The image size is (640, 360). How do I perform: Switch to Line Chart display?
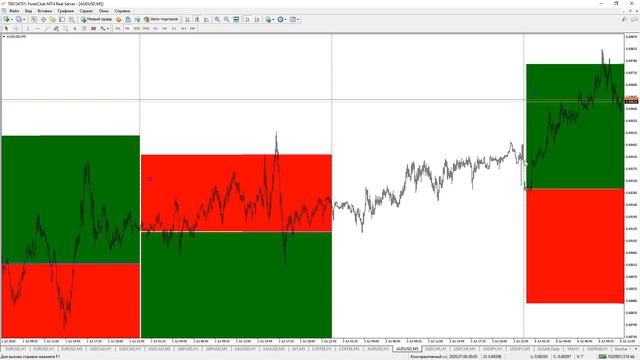[x=206, y=19]
